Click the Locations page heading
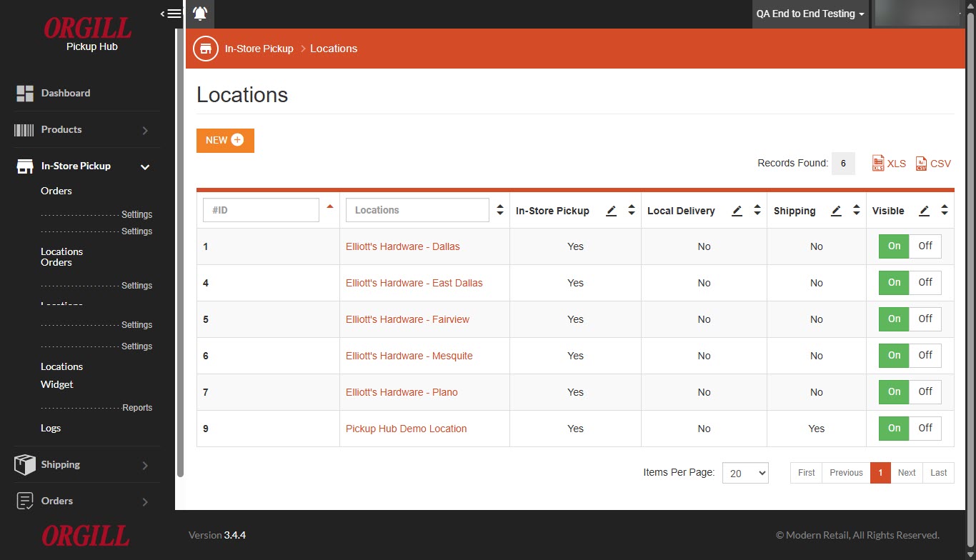The width and height of the screenshot is (976, 560). coord(242,95)
